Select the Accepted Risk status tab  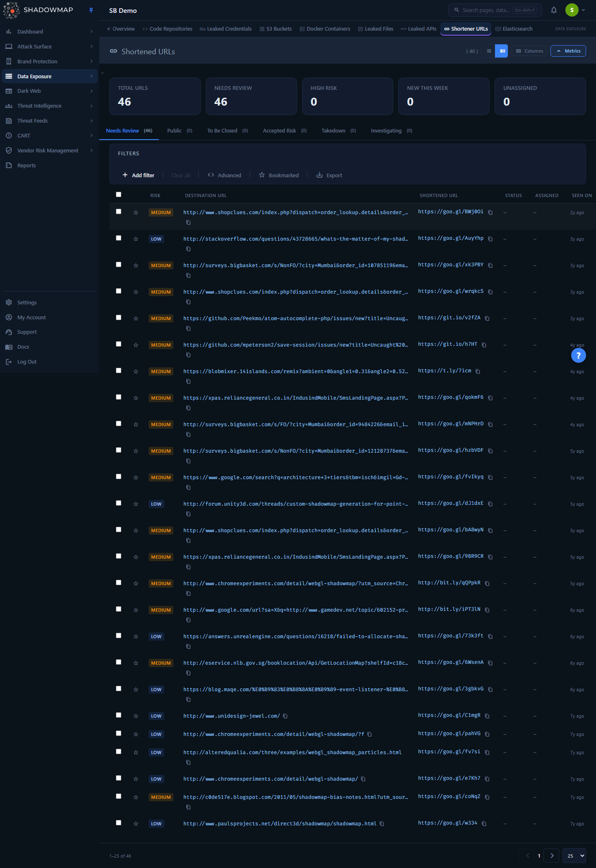(x=285, y=131)
